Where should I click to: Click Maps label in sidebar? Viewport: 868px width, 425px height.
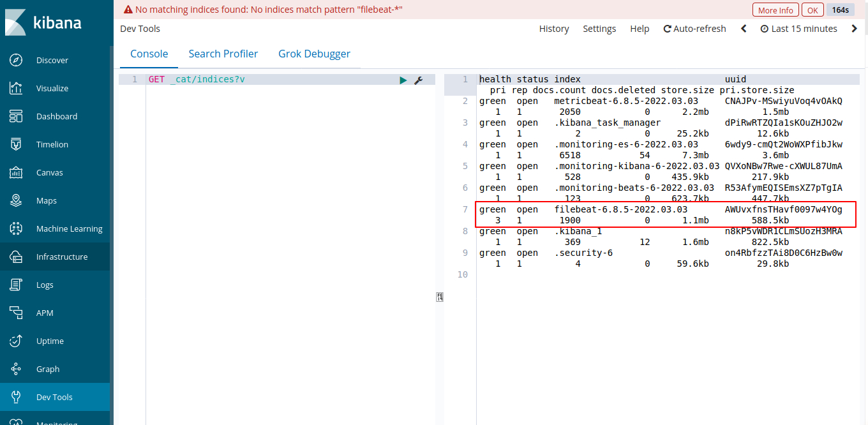(x=47, y=200)
